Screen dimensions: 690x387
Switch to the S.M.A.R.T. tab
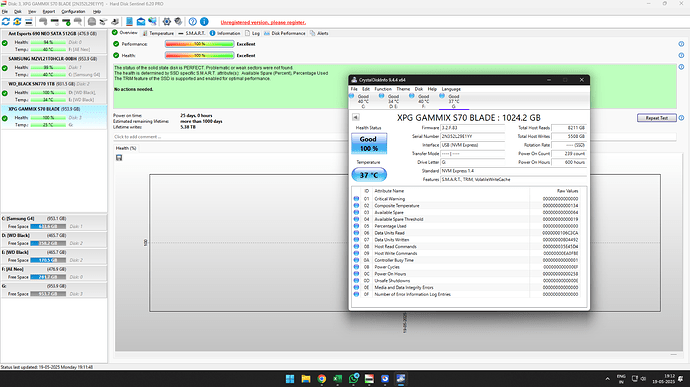tap(192, 33)
